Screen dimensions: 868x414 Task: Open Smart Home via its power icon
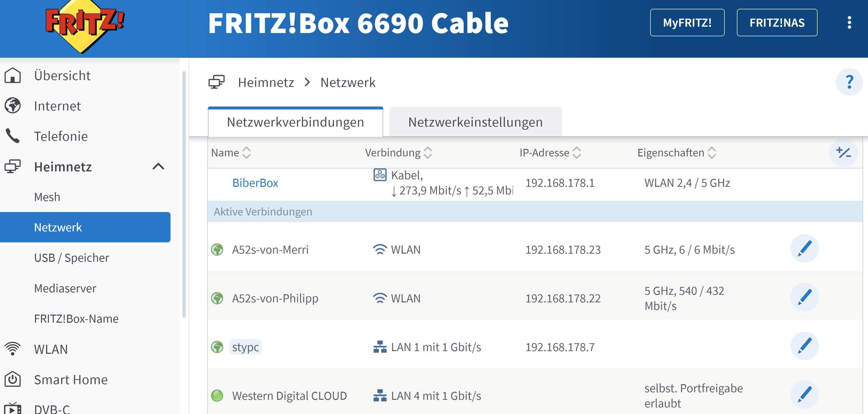[x=12, y=379]
